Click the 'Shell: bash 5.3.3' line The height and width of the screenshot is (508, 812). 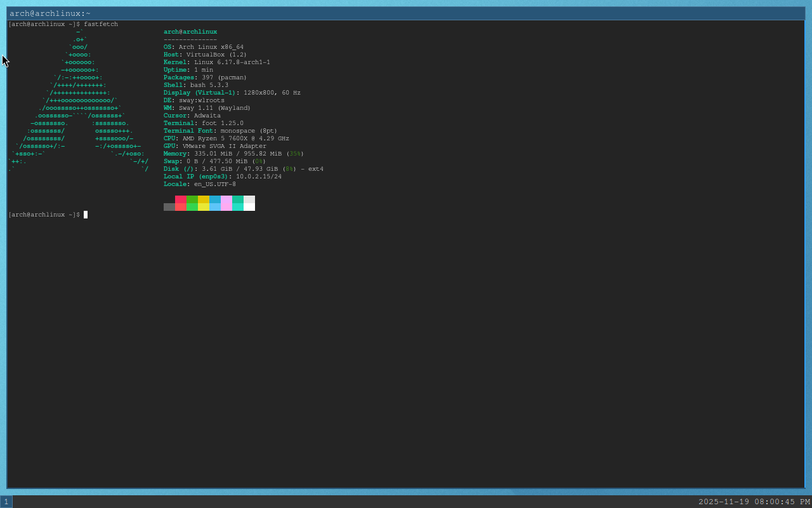coord(196,85)
